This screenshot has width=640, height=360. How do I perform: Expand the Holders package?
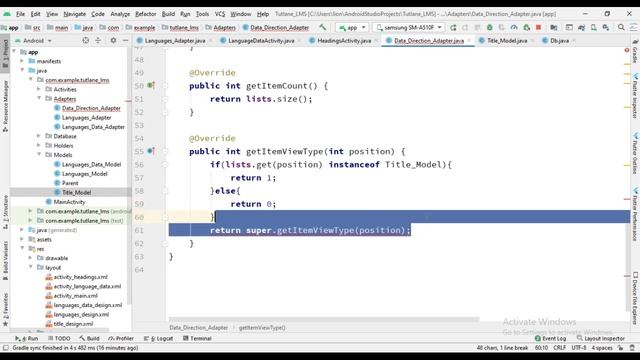click(39, 145)
